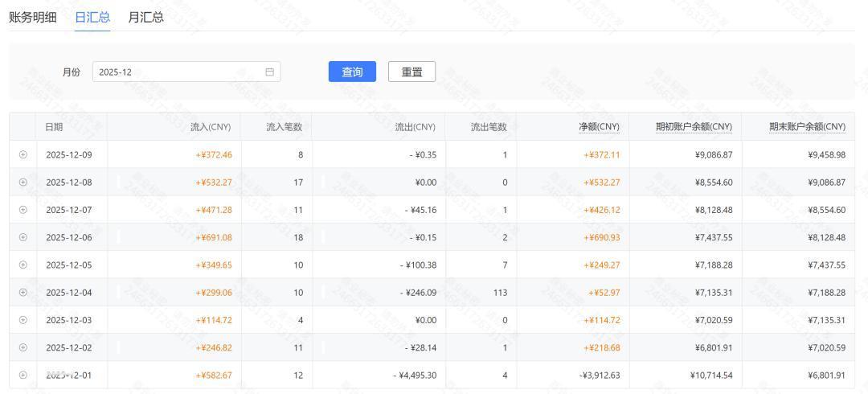The height and width of the screenshot is (394, 868).
Task: Expand the 2025-12-06 row details
Action: [x=23, y=237]
